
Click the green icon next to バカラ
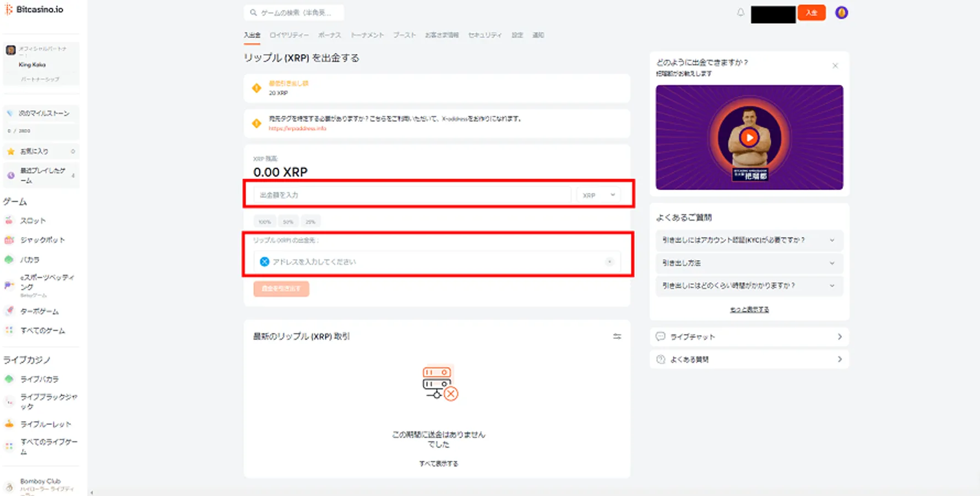tap(9, 259)
